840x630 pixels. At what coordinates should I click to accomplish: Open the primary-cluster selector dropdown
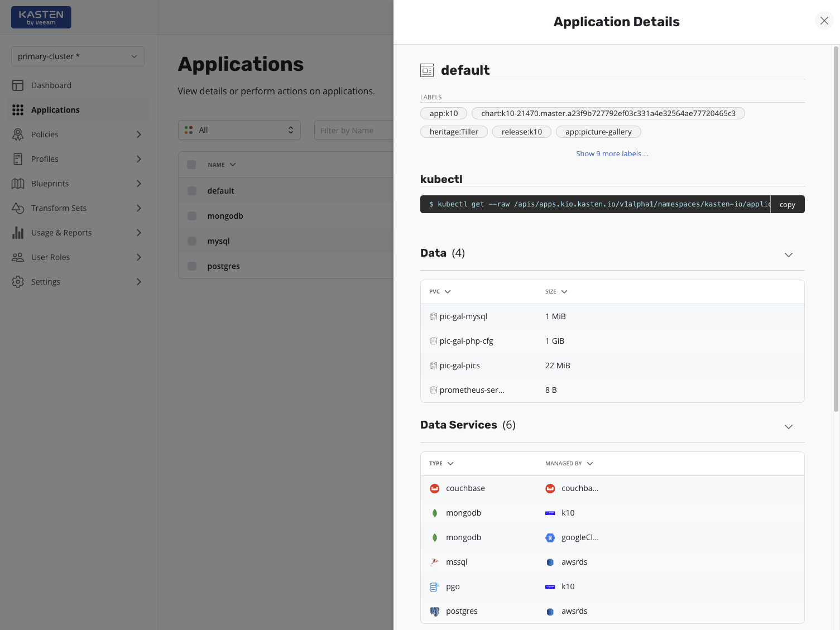point(78,56)
